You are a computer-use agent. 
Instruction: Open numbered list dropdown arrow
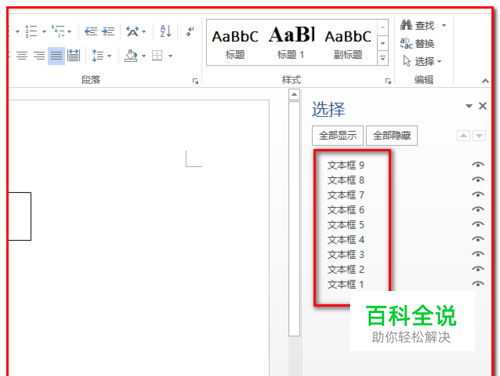coord(44,32)
